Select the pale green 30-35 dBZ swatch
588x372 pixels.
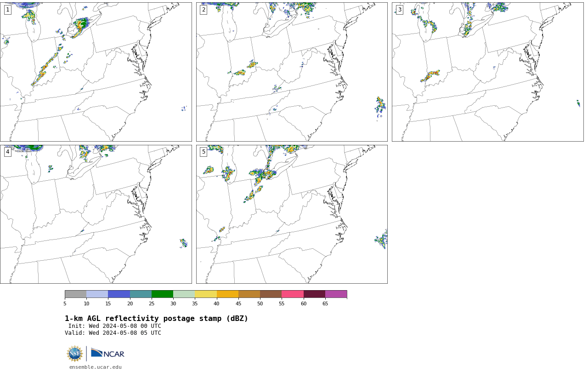(x=184, y=294)
